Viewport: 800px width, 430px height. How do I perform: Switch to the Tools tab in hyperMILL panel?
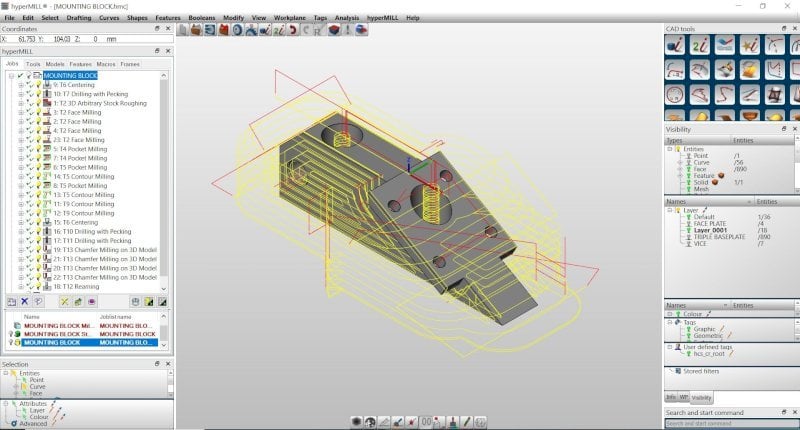33,64
